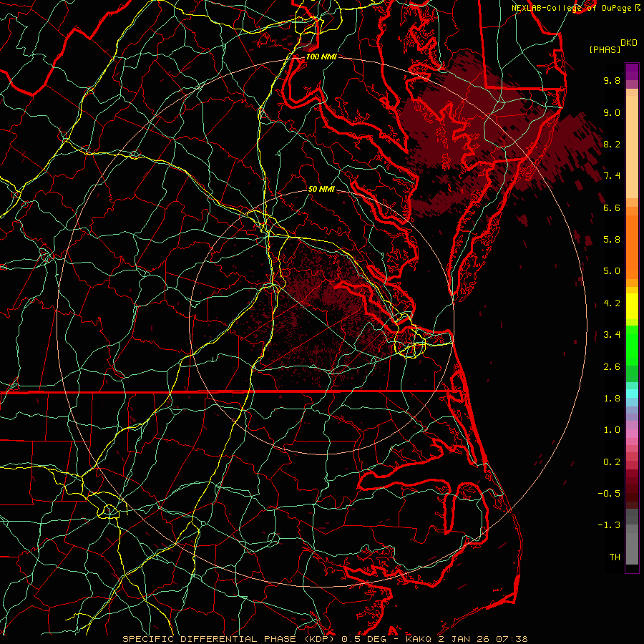Click the 100 NMI range ring label
This screenshot has height=644, width=644.
coord(321,57)
